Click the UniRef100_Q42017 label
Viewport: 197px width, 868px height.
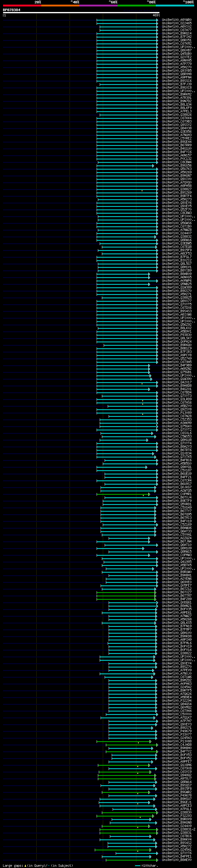[177, 382]
